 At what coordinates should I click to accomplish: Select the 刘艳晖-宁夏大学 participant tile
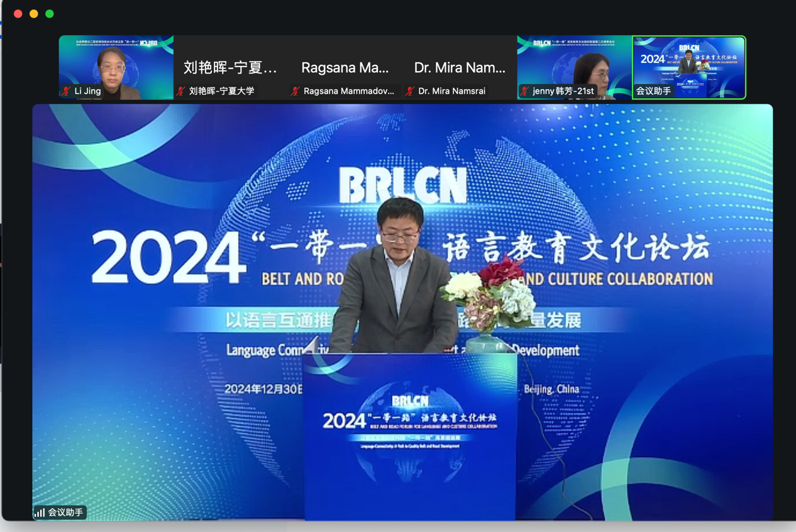[230, 67]
